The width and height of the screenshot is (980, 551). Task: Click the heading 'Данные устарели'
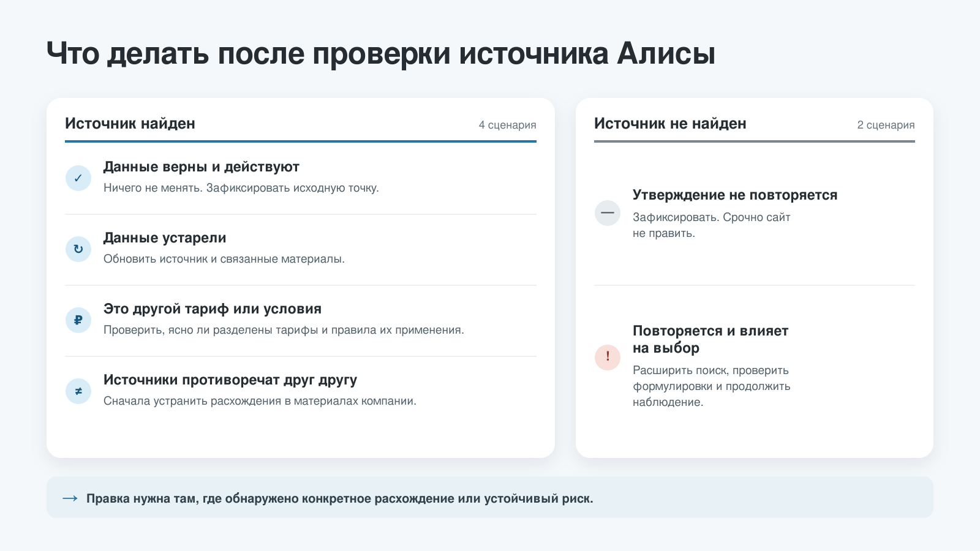coord(165,238)
